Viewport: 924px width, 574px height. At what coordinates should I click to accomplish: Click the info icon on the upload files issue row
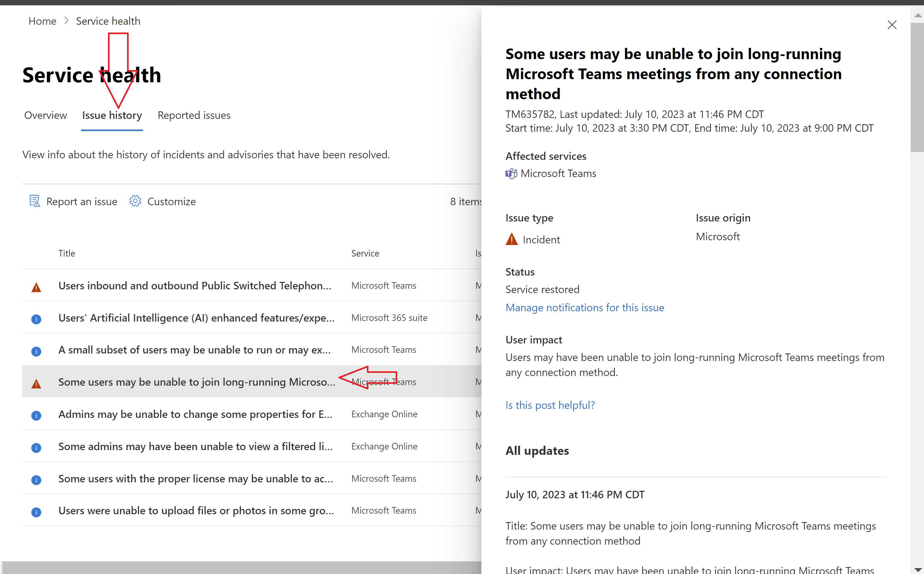[x=36, y=512]
